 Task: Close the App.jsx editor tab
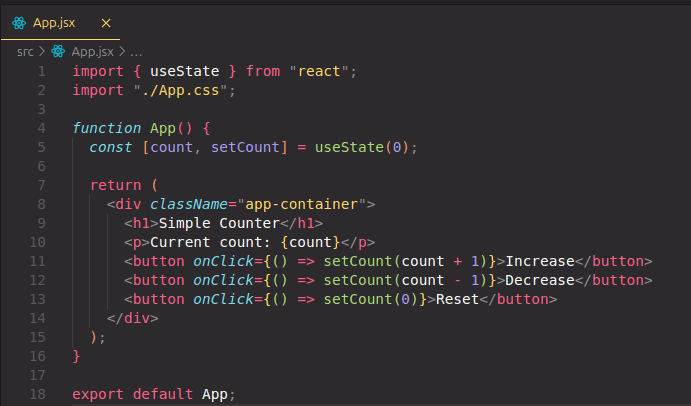(x=107, y=22)
